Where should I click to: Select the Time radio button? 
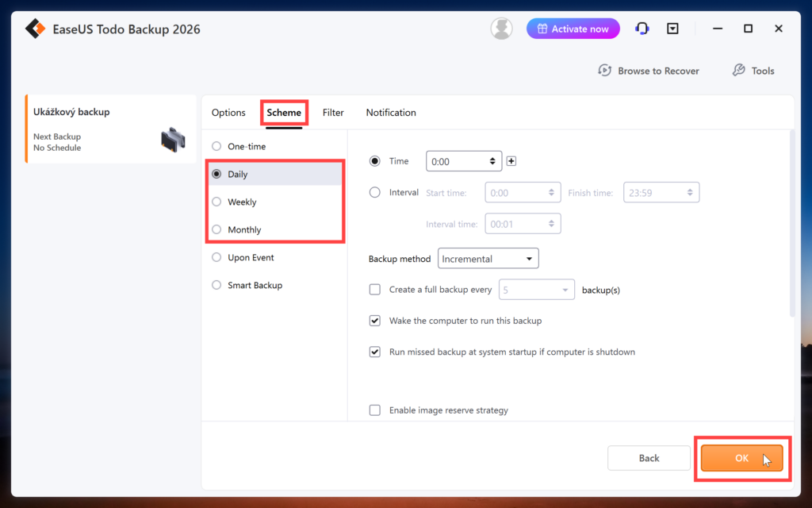click(374, 161)
